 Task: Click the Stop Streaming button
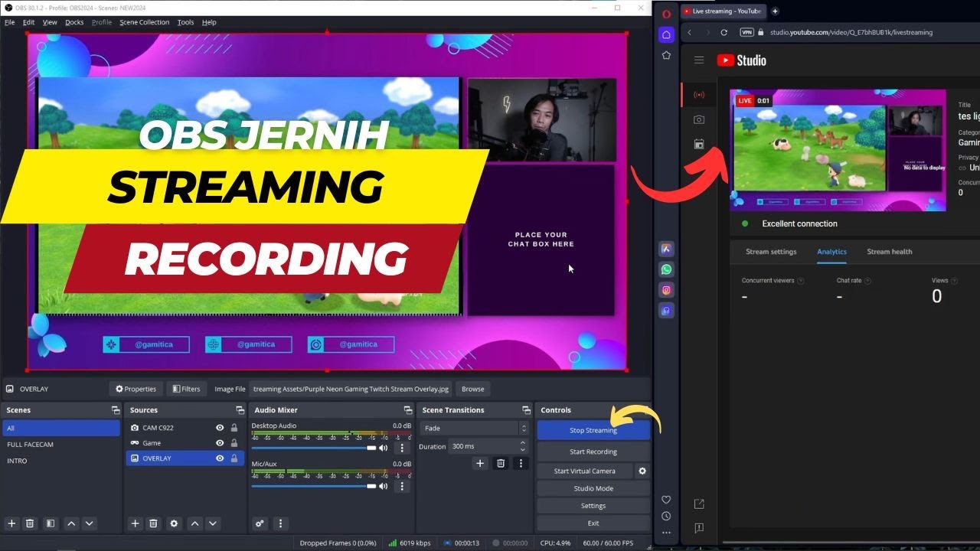point(593,430)
